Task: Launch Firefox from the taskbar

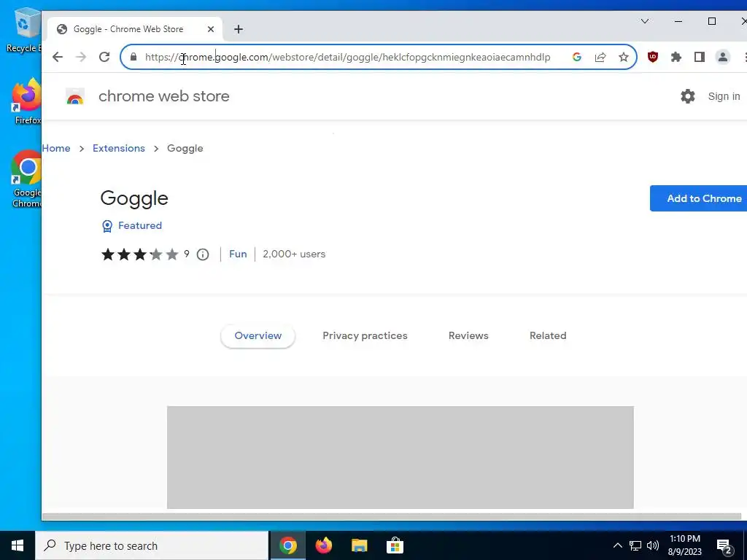Action: (323, 545)
